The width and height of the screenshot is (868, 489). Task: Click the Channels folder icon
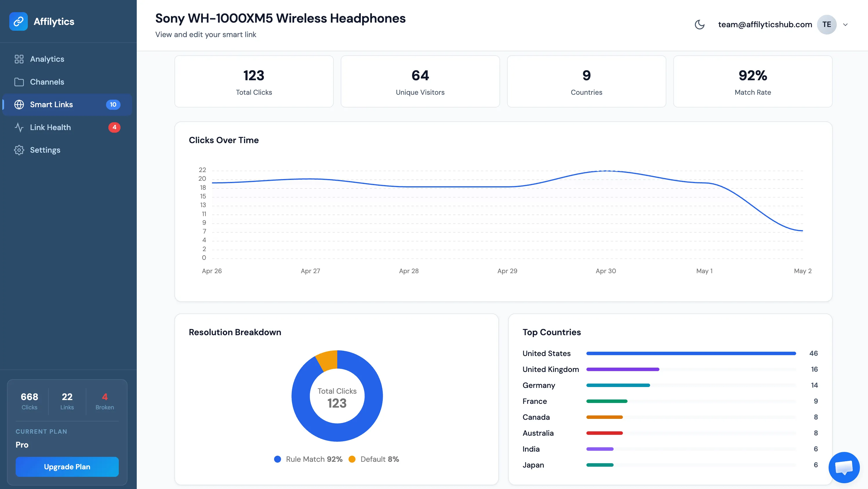point(19,82)
